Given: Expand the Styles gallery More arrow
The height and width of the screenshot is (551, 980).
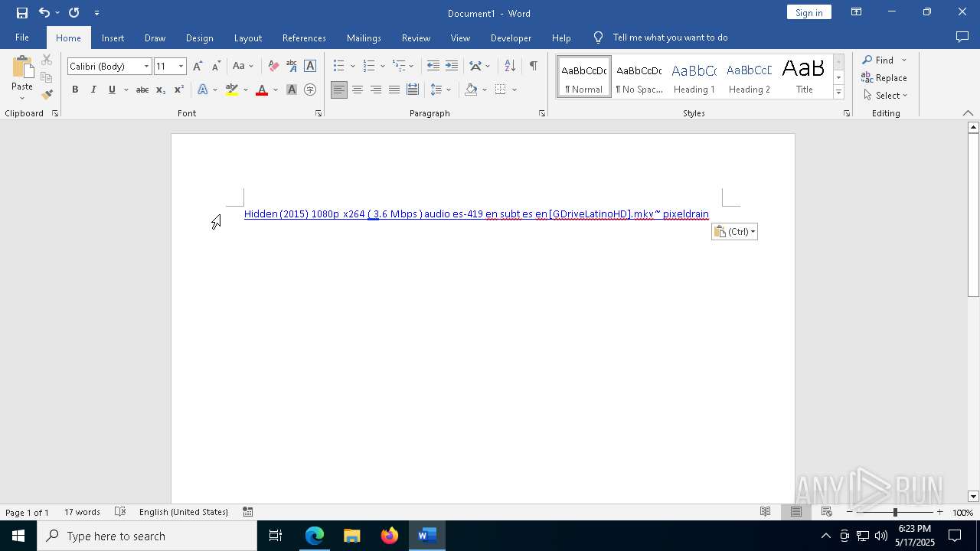Looking at the screenshot, I should (838, 93).
